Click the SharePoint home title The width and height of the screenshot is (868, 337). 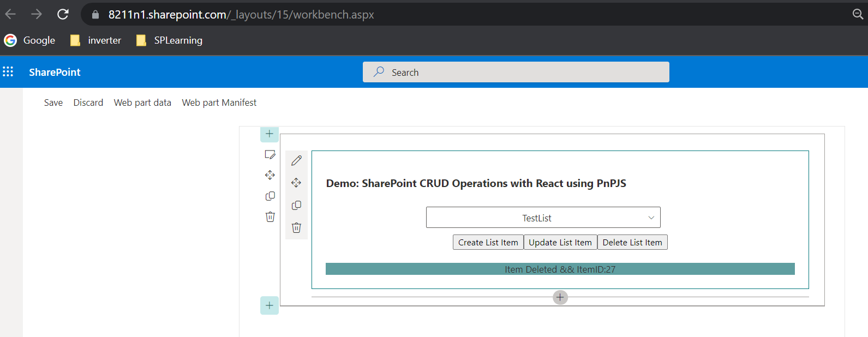tap(55, 72)
